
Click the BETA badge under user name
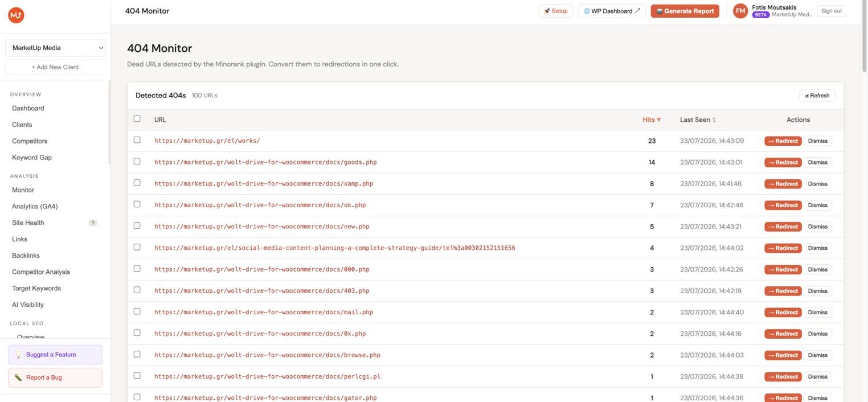[761, 15]
